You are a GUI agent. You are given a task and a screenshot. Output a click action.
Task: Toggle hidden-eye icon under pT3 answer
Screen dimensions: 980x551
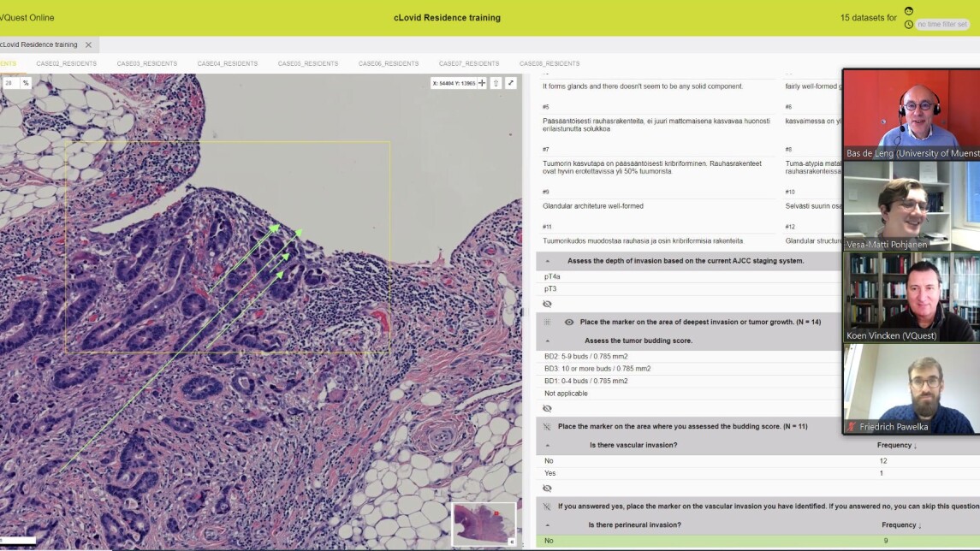tap(547, 304)
